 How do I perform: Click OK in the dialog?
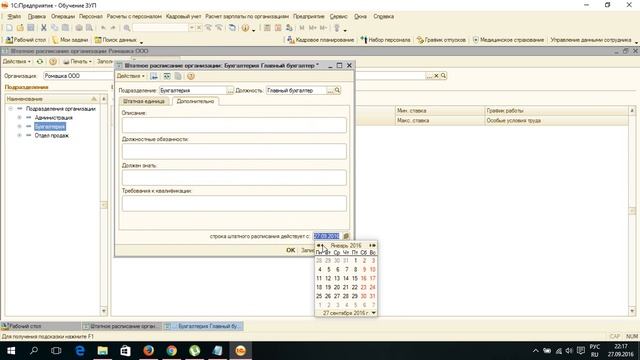pos(291,250)
